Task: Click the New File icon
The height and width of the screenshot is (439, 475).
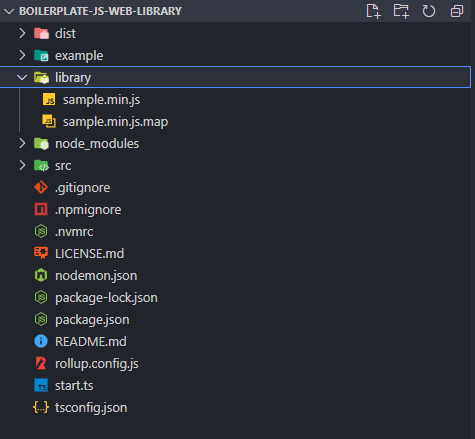Action: coord(373,11)
